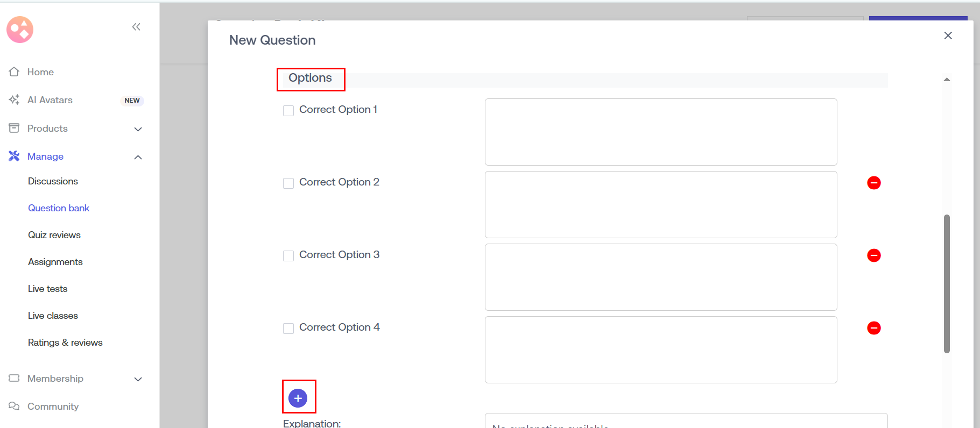This screenshot has height=428, width=980.
Task: Expand the Membership dropdown chevron
Action: (x=138, y=379)
